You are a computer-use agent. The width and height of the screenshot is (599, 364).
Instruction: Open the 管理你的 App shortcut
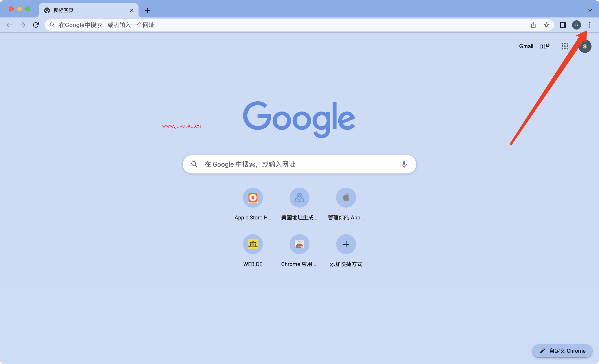[346, 204]
